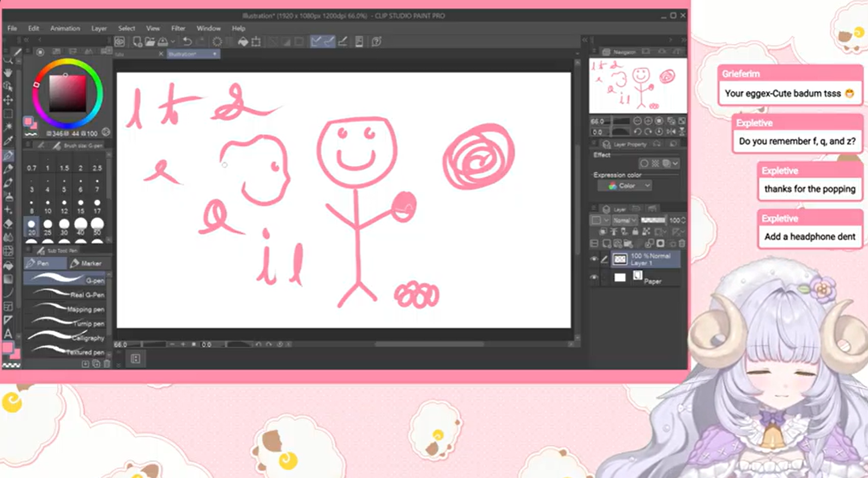Select the Eyedropper tool
The height and width of the screenshot is (478, 868).
coord(8,141)
